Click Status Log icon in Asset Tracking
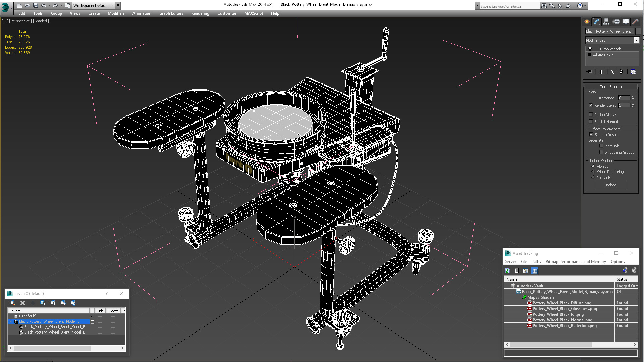 click(517, 271)
